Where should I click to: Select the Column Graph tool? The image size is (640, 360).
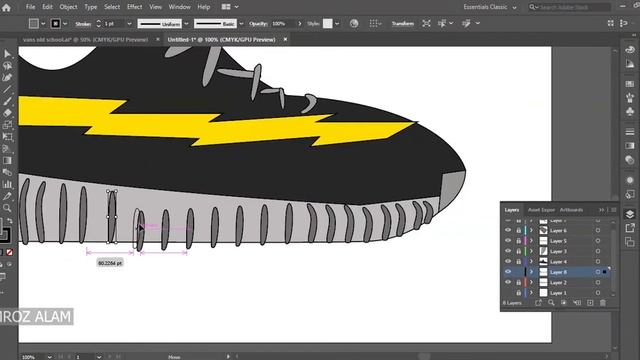[x=7, y=184]
